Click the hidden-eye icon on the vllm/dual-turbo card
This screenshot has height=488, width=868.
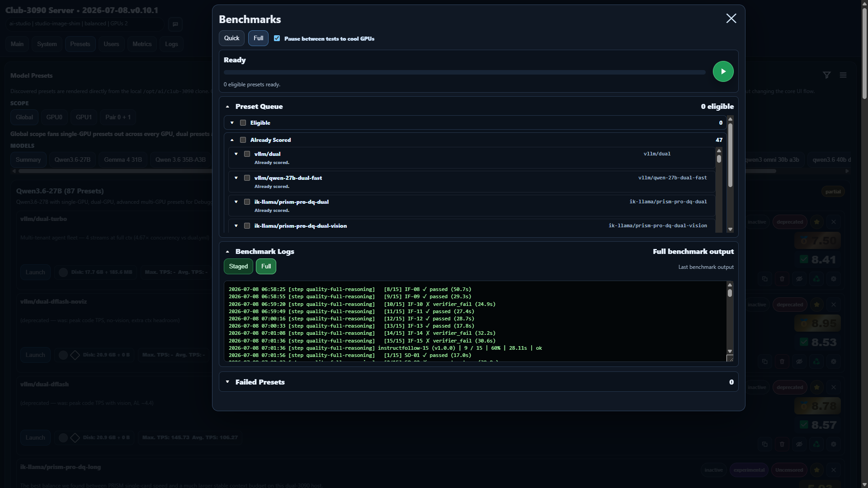click(x=799, y=279)
